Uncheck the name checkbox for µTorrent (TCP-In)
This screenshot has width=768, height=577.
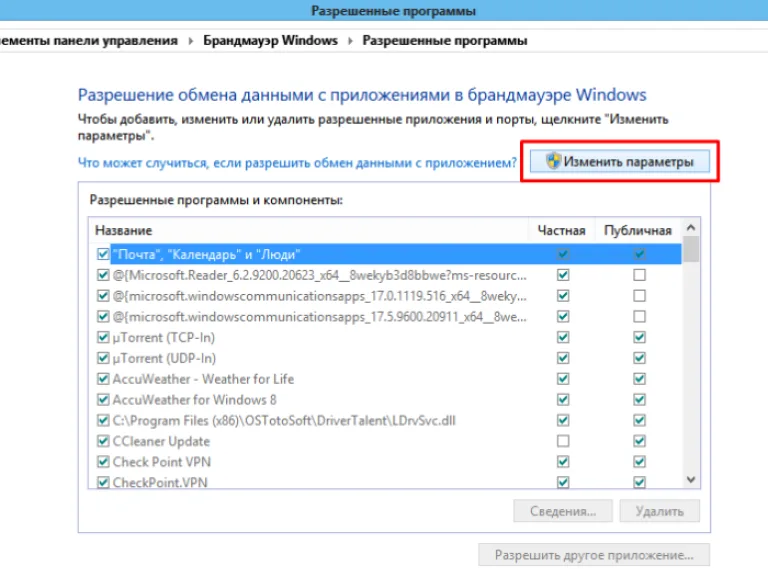pos(103,337)
